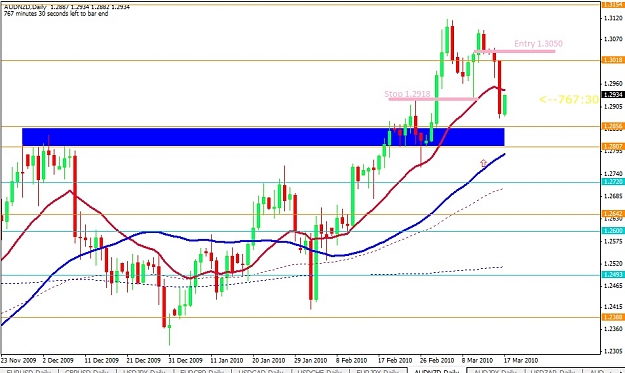Screen dimensions: 625x373
Task: Click the '17 Mar 2010' date label
Action: pos(521,360)
